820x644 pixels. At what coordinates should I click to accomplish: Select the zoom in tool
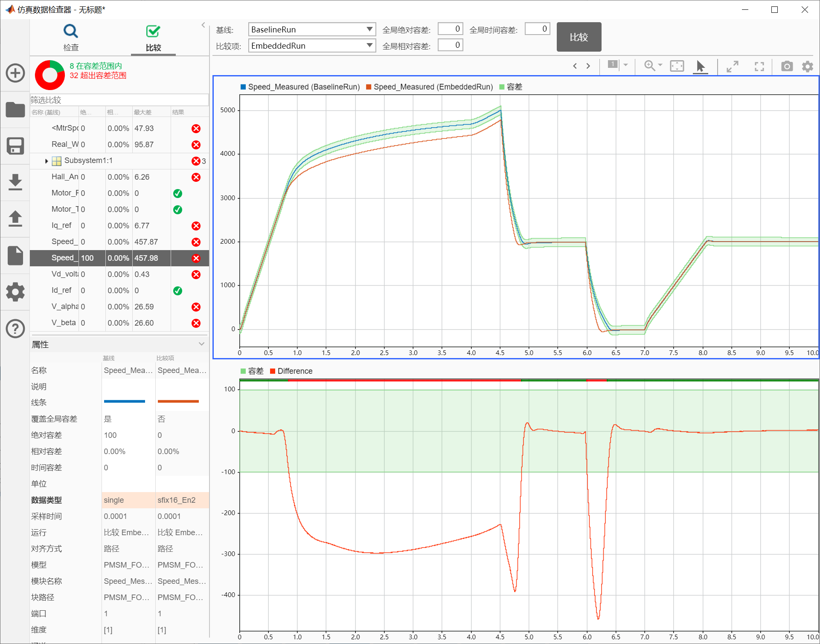point(649,66)
